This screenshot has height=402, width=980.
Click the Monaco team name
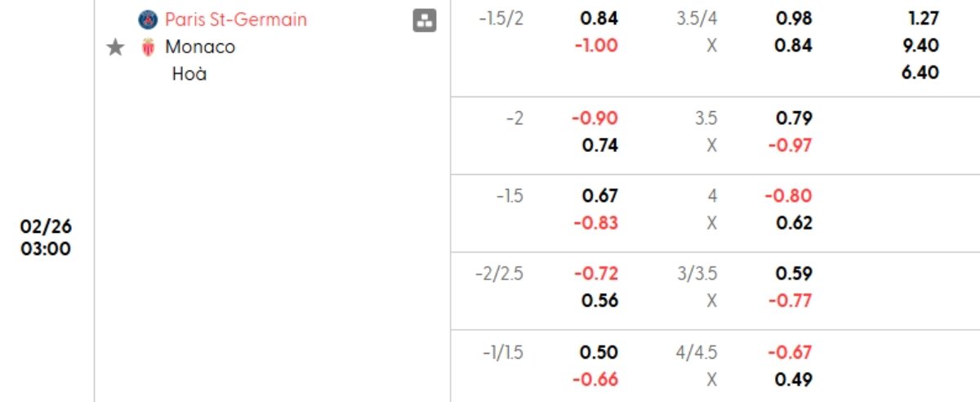[200, 47]
